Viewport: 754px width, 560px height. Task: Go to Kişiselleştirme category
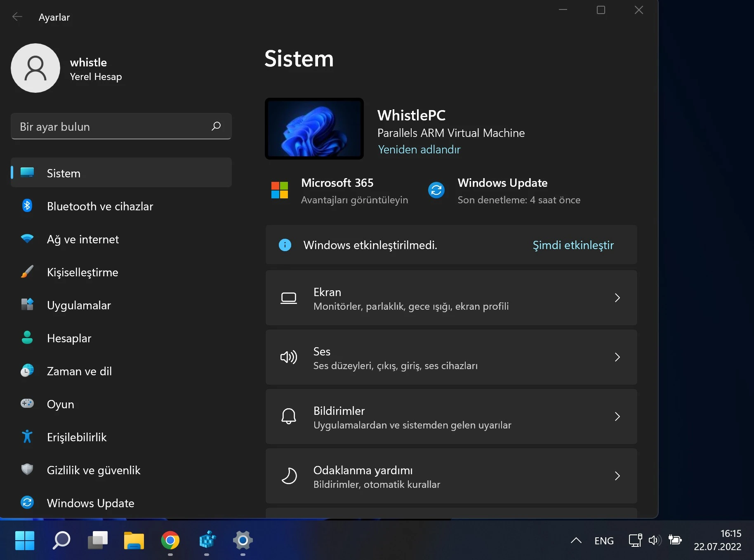tap(121, 272)
